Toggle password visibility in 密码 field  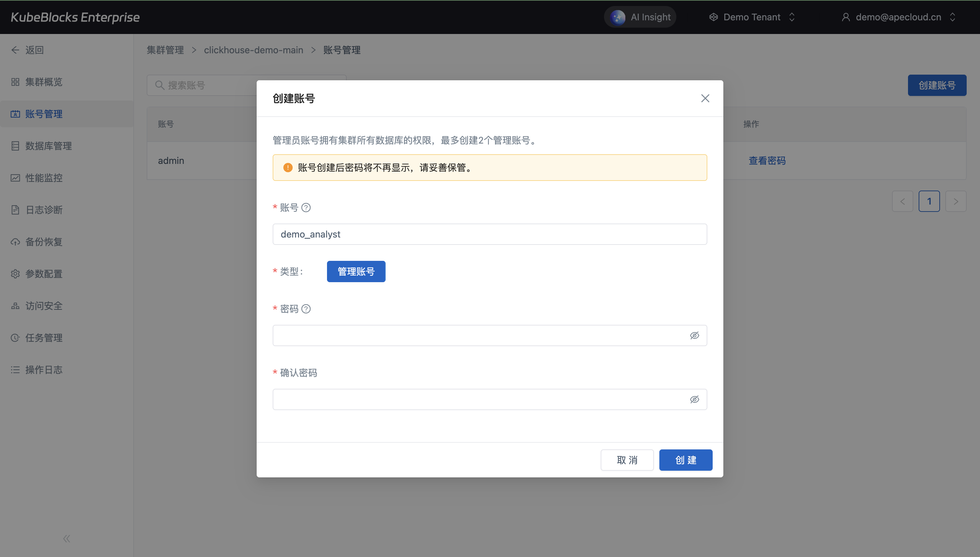coord(694,335)
